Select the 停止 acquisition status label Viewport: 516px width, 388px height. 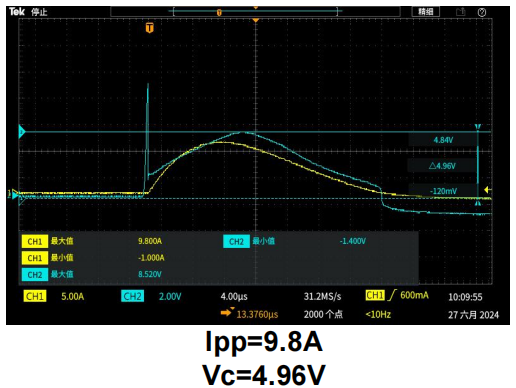39,12
